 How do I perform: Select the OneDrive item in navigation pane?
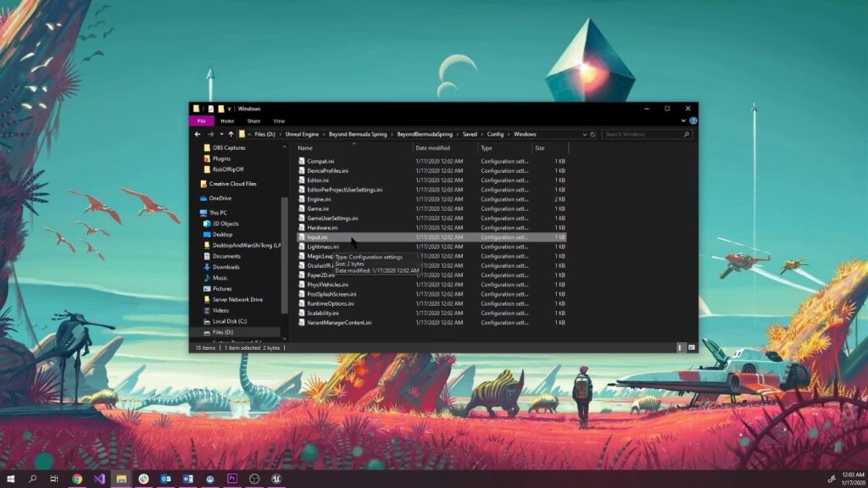[220, 198]
